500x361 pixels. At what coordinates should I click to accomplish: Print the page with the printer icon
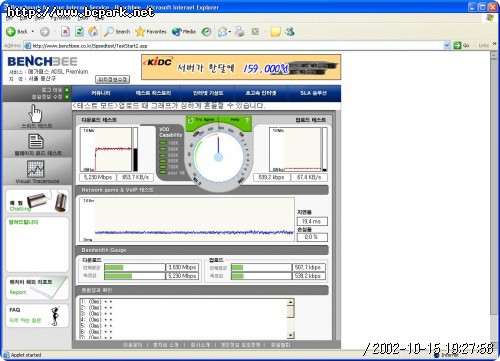coord(239,32)
